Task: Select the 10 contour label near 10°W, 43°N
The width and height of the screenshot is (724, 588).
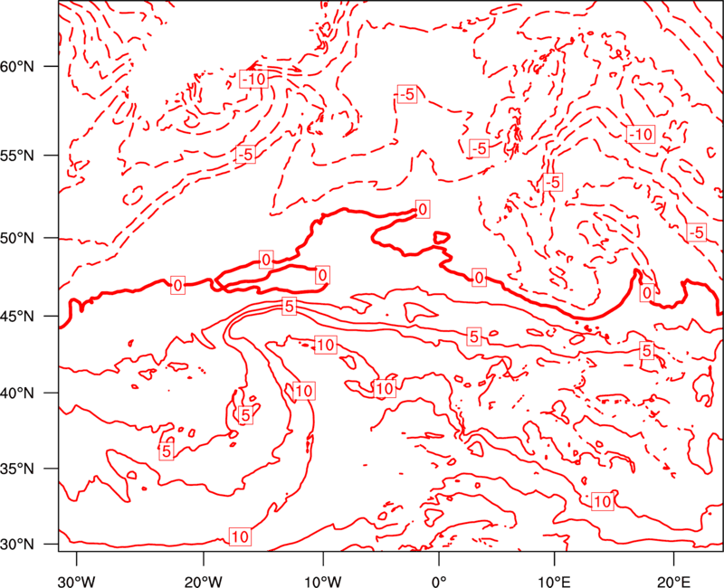Action: point(326,345)
